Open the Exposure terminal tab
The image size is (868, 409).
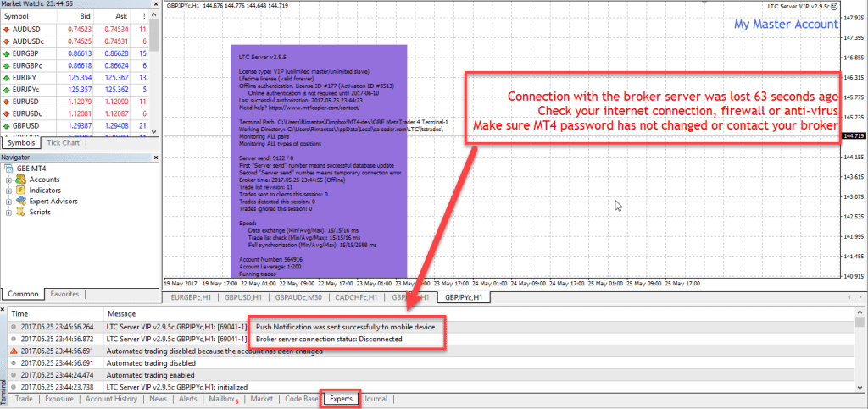(59, 399)
